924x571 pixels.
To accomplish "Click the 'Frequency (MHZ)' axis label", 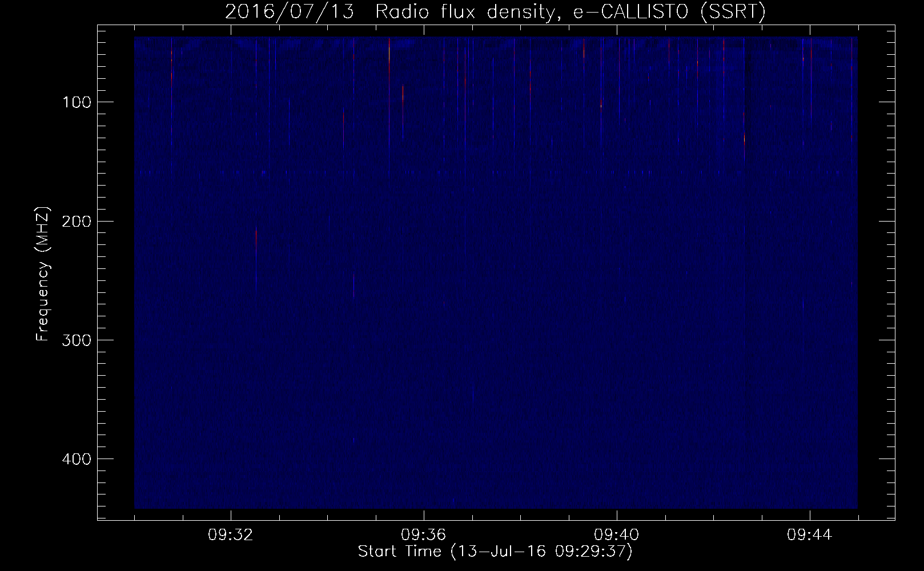I will [x=43, y=274].
